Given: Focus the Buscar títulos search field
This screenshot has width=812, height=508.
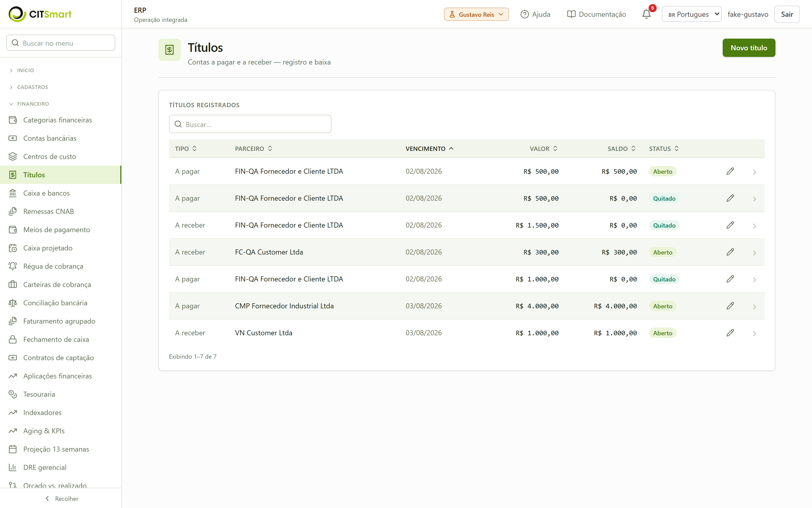Looking at the screenshot, I should coord(250,124).
